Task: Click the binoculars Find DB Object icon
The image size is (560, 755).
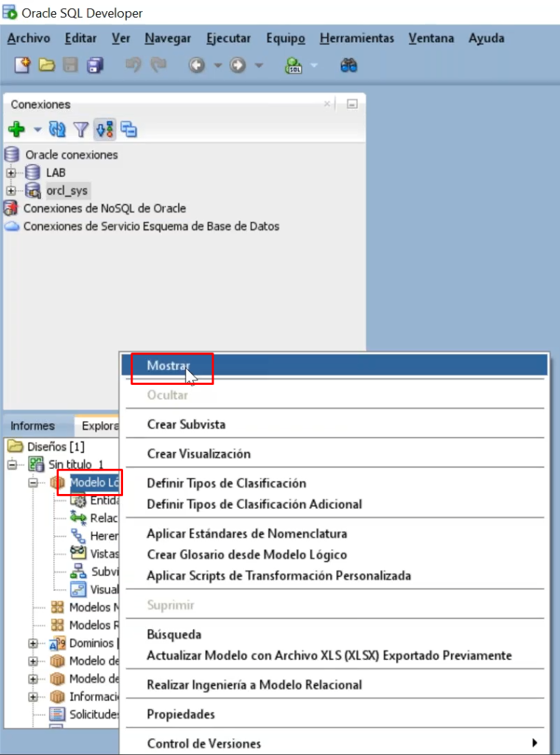Action: pos(349,65)
